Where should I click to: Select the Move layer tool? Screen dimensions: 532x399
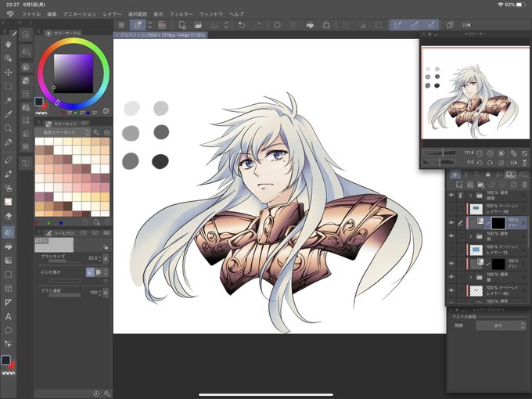point(8,72)
